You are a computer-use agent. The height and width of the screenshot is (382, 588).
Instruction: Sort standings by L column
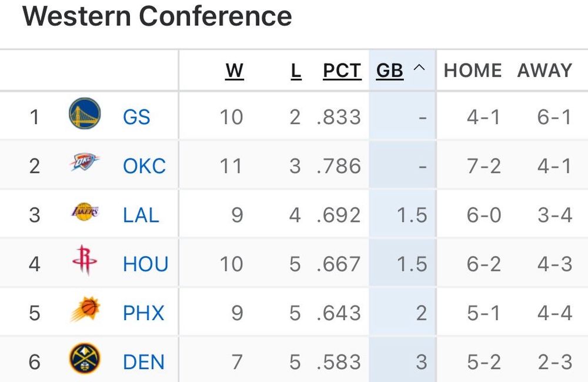click(x=296, y=71)
